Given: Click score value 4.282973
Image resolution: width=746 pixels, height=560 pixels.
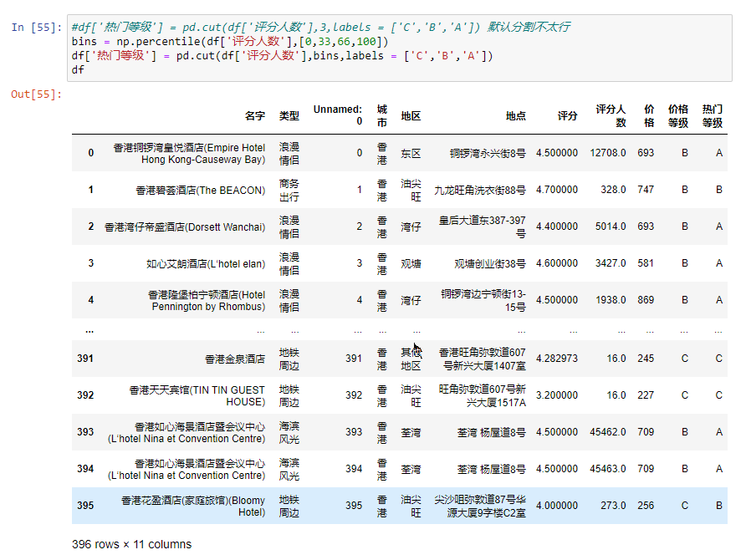Looking at the screenshot, I should [x=557, y=359].
